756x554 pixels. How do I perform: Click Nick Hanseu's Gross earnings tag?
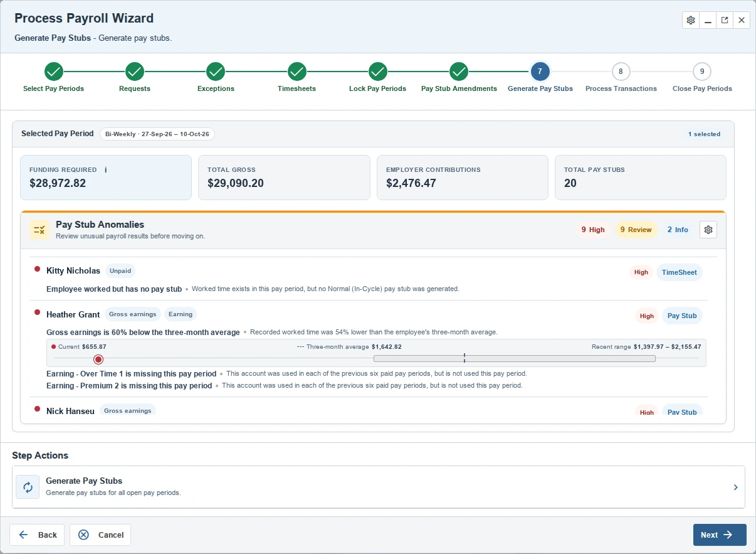(x=128, y=410)
